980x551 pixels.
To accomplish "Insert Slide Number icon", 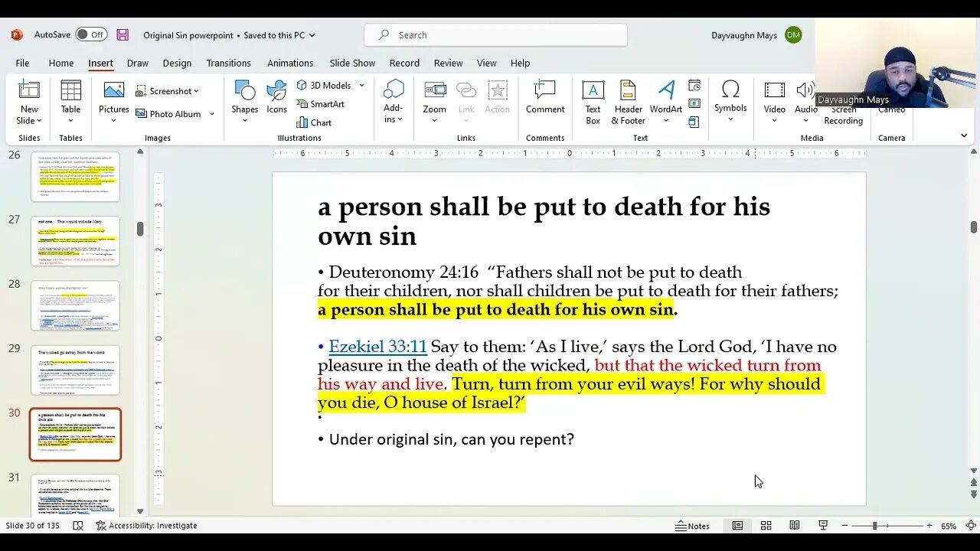I will (x=694, y=103).
